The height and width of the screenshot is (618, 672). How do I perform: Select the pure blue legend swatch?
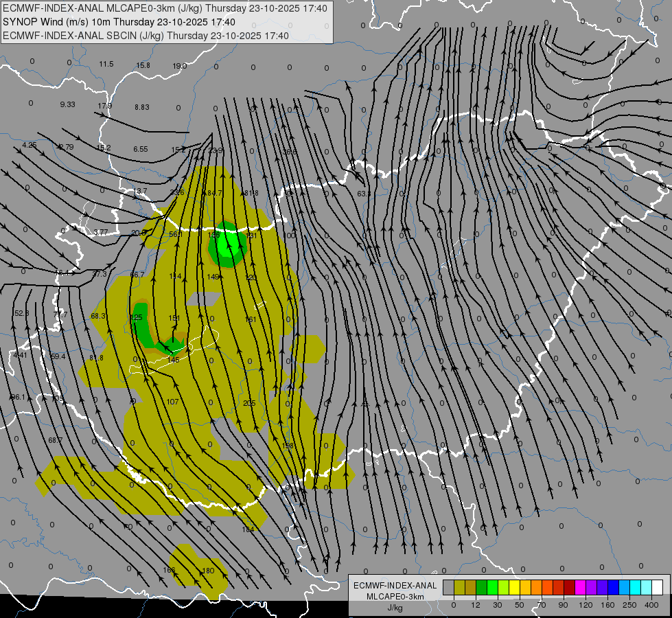coord(613,587)
